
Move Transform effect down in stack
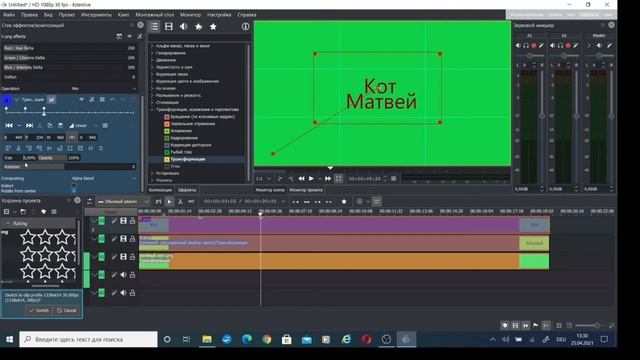[x=122, y=100]
